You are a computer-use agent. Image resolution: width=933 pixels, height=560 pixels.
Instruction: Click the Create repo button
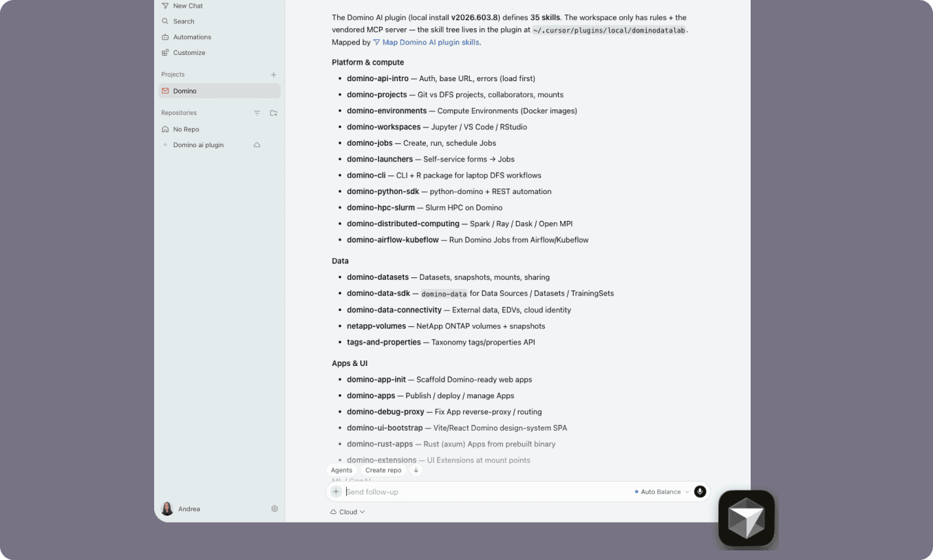[383, 471]
